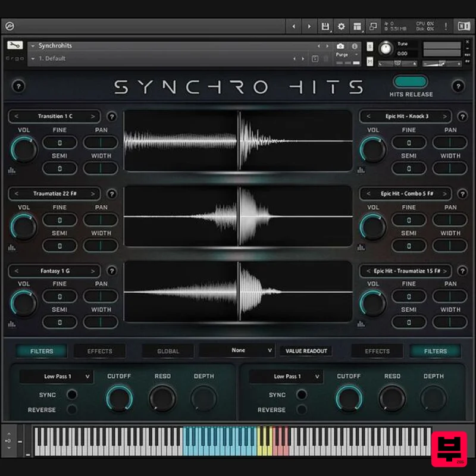The width and height of the screenshot is (476, 476).
Task: Open help for Traumatize 22 F# slot
Action: [x=112, y=194]
